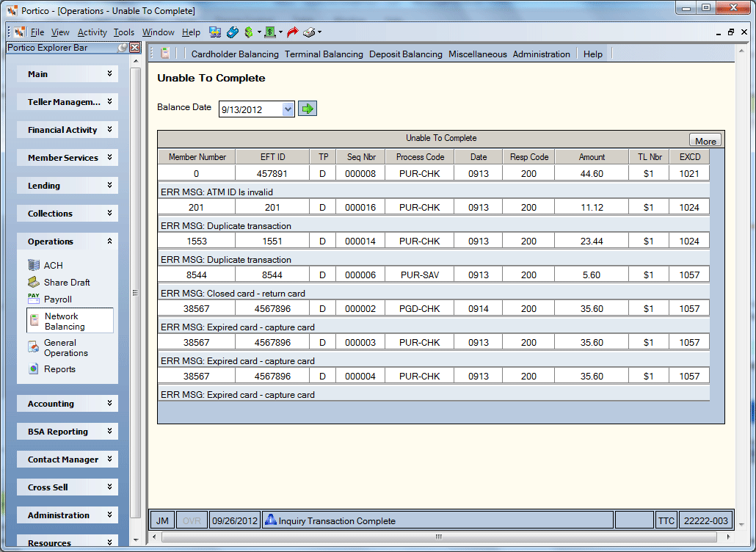Open the Balance Date dropdown
756x552 pixels.
click(288, 109)
